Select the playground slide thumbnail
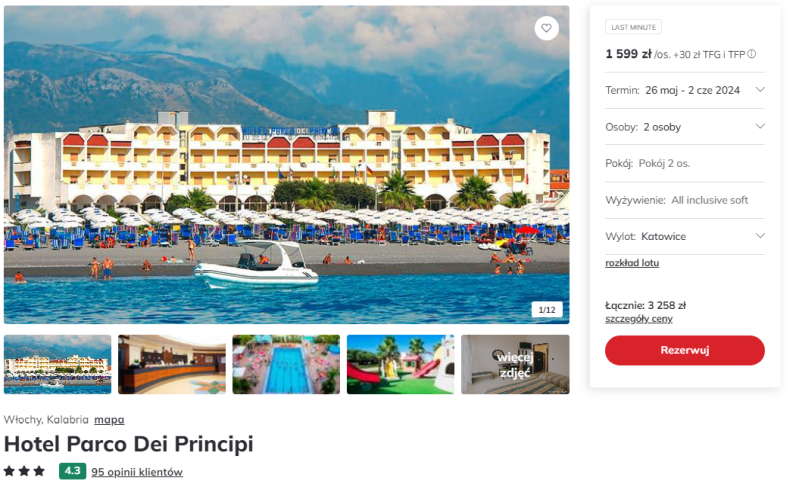790x484 pixels. 401,364
